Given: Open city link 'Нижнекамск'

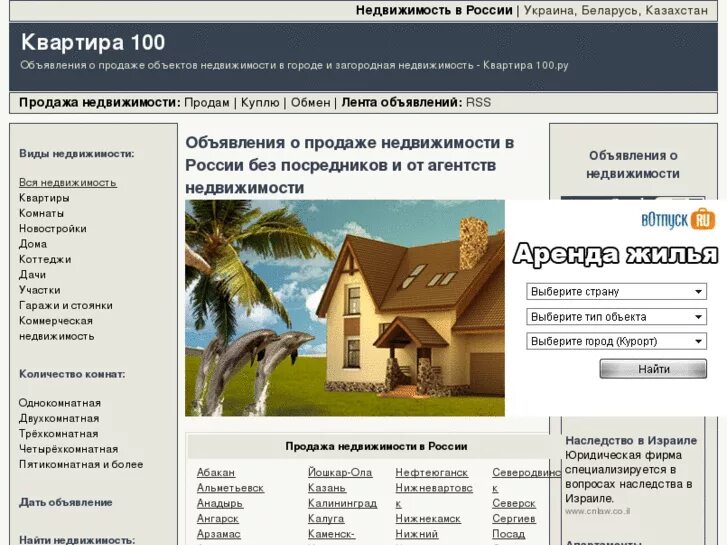Looking at the screenshot, I should [428, 519].
